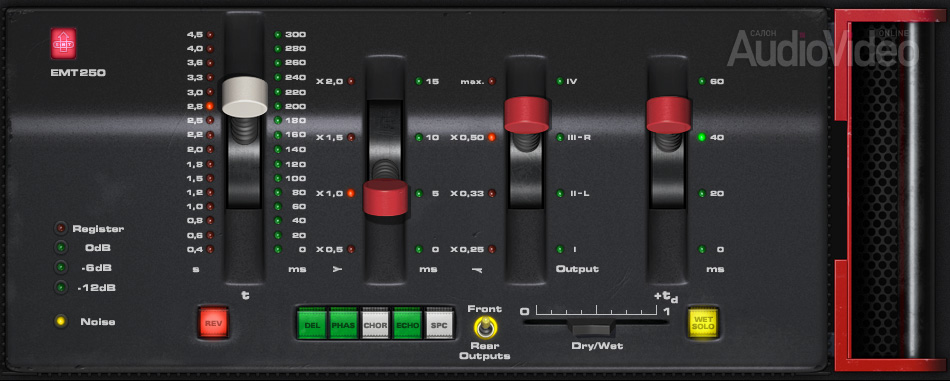This screenshot has height=381, width=950.
Task: Click the 1,2 seconds LED
Action: [210, 192]
